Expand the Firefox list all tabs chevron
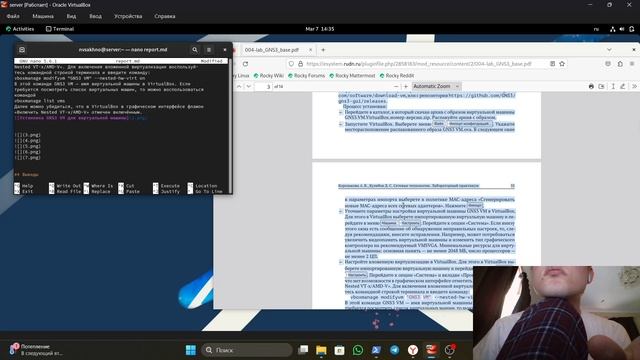Screen dimensions: 640x360 coord(609,50)
